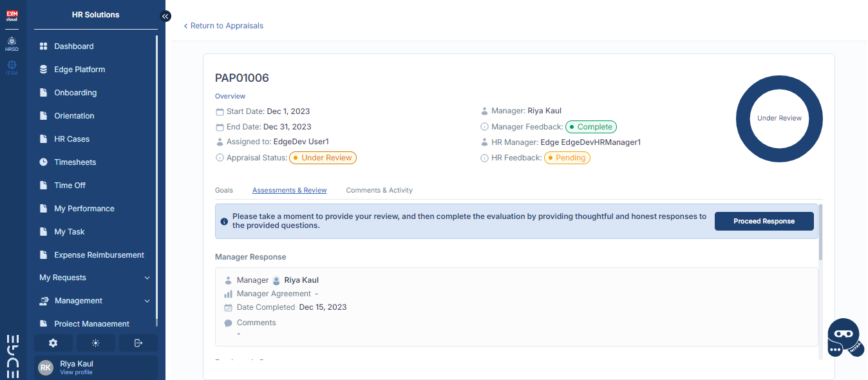This screenshot has height=380, width=868.
Task: Click the Start Date calendar icon
Action: [x=220, y=111]
